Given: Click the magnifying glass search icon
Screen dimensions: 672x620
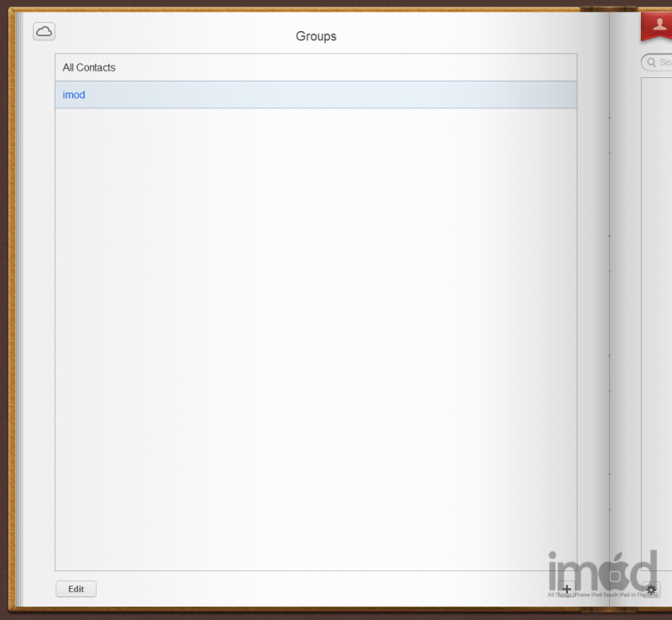Looking at the screenshot, I should 651,62.
